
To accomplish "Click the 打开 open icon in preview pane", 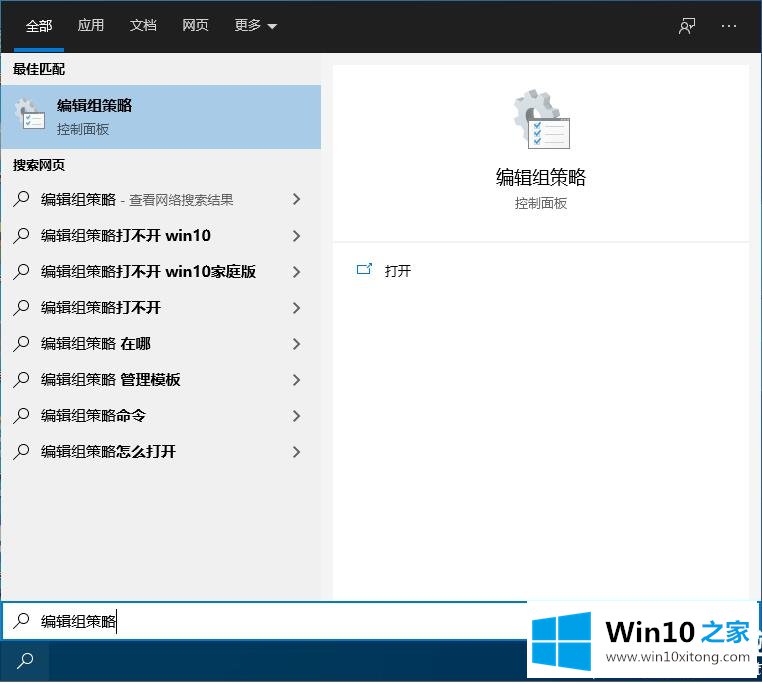I will [x=365, y=270].
